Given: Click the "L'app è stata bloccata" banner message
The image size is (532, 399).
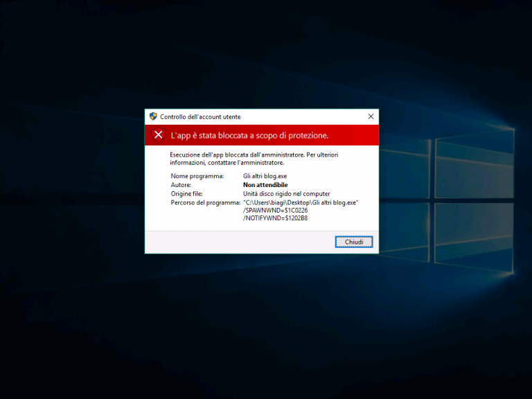Looking at the screenshot, I should click(x=249, y=135).
